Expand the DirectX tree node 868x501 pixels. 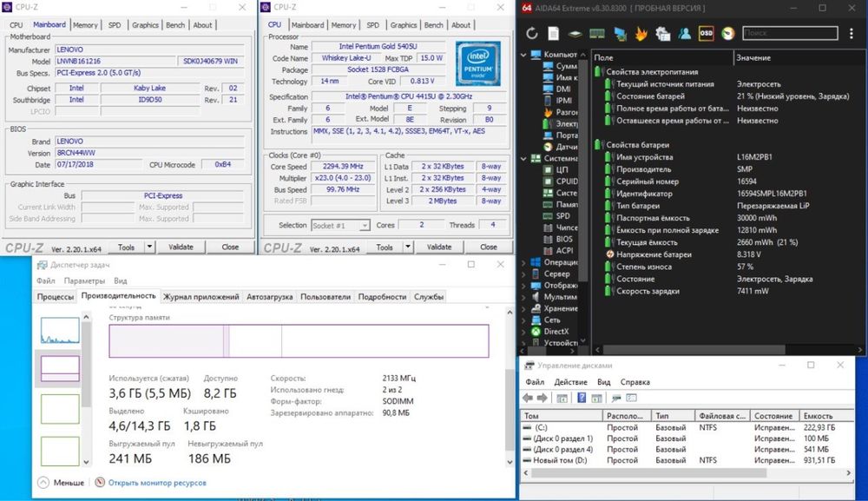[x=523, y=332]
